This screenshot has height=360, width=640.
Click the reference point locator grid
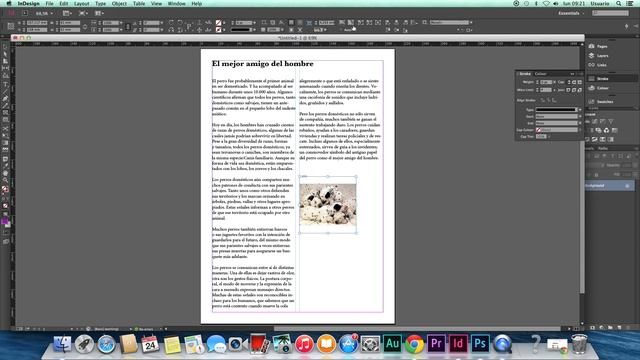coord(11,26)
